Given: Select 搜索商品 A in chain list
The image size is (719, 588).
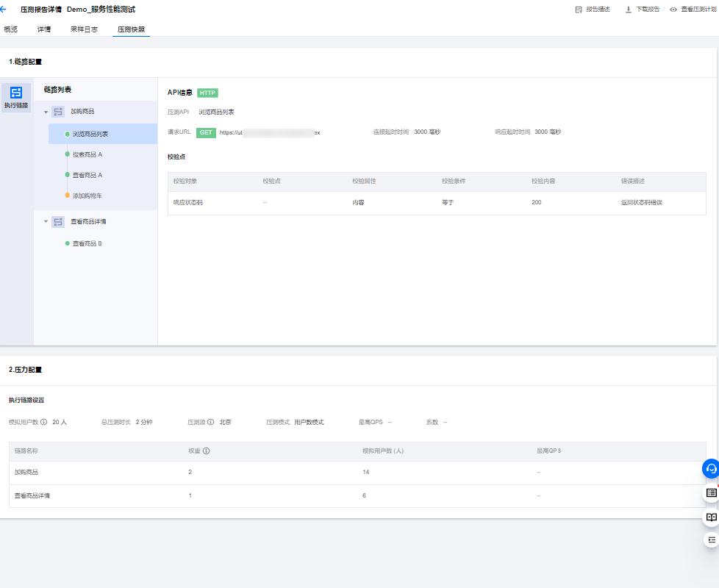Looking at the screenshot, I should [87, 154].
